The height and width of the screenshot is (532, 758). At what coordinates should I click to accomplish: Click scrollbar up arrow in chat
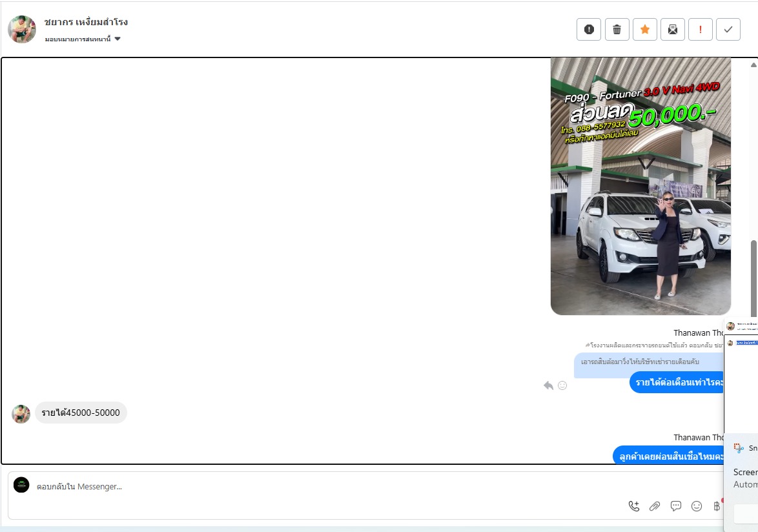point(753,65)
